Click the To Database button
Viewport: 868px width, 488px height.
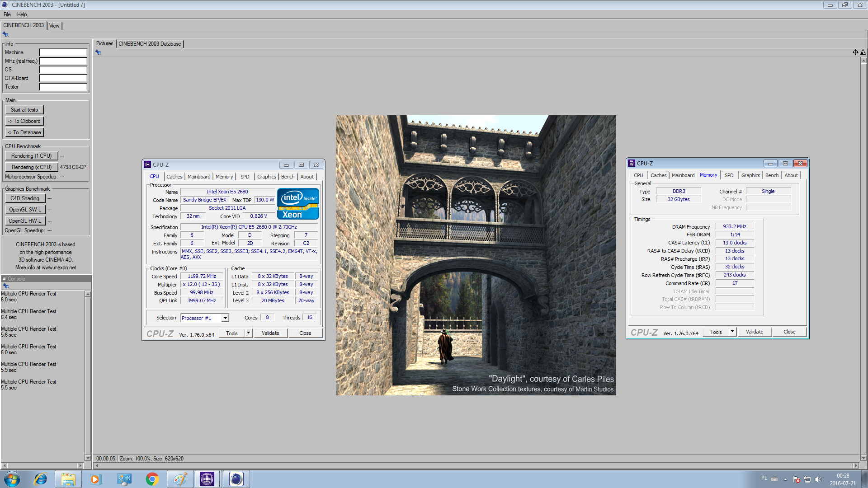pos(24,132)
